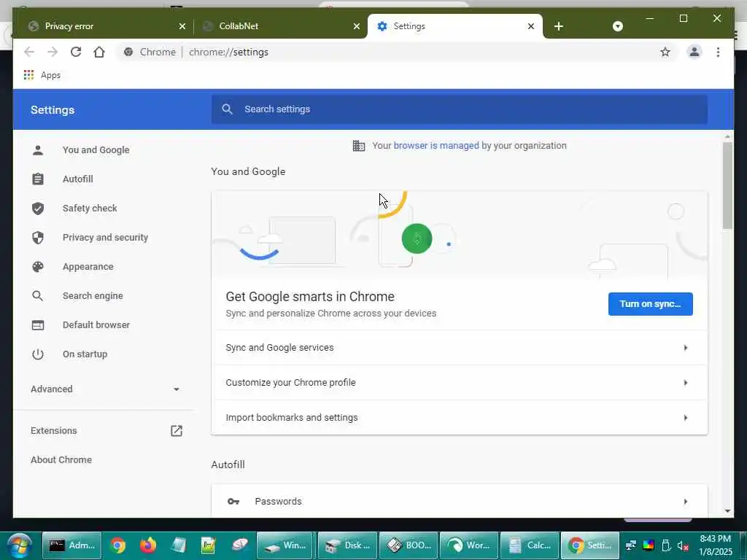This screenshot has width=747, height=560.
Task: Expand the Advanced section
Action: 105,389
